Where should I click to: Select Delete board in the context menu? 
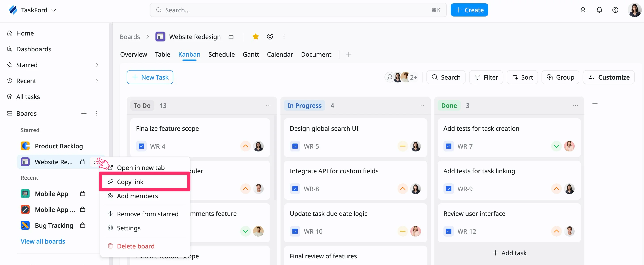coord(145,246)
